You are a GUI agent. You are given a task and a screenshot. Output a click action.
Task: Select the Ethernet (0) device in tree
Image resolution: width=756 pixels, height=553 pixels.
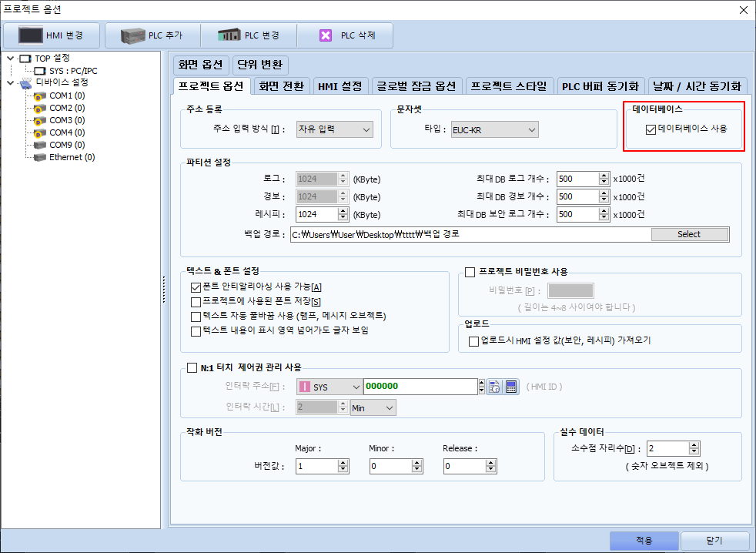click(65, 157)
